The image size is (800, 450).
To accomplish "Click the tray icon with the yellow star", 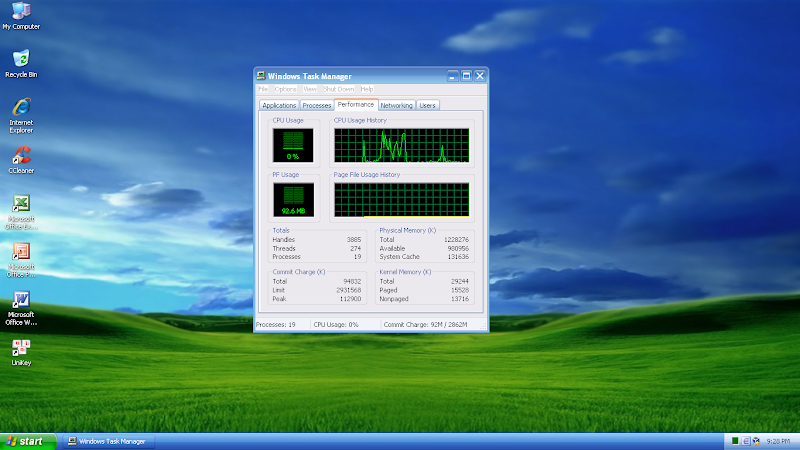I will pyautogui.click(x=756, y=441).
